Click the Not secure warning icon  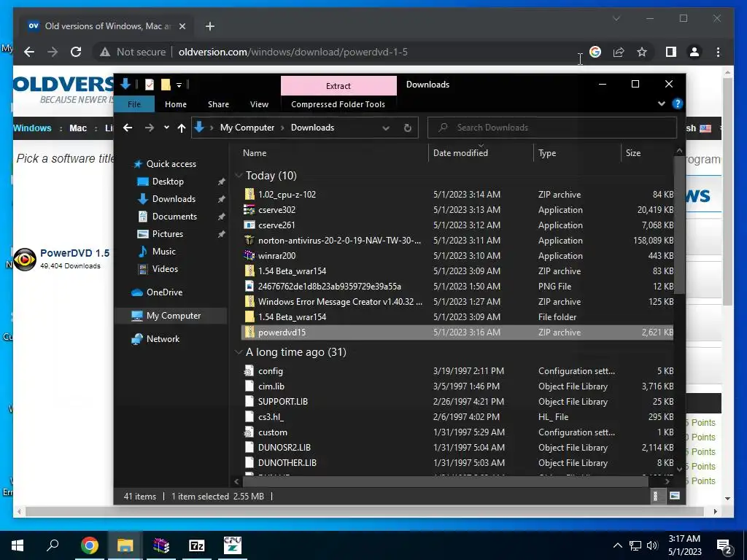coord(105,52)
